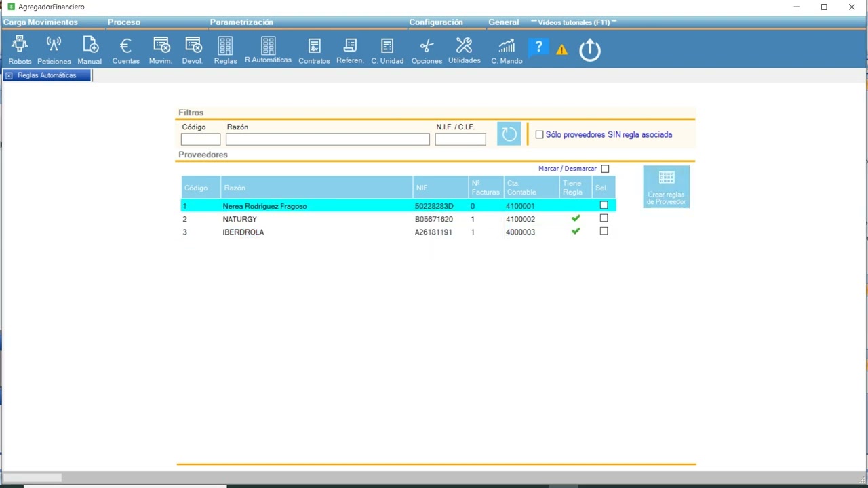This screenshot has height=488, width=868.
Task: Sort by Razón column header
Action: point(317,188)
